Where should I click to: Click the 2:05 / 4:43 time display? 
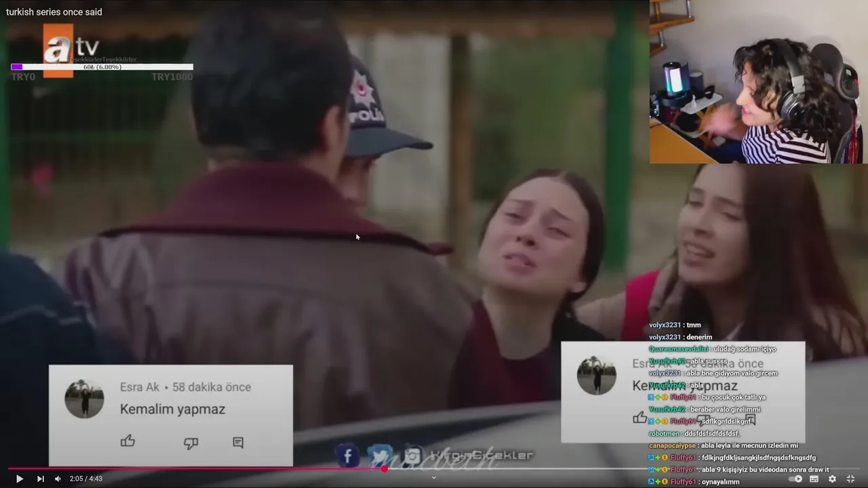click(x=86, y=479)
